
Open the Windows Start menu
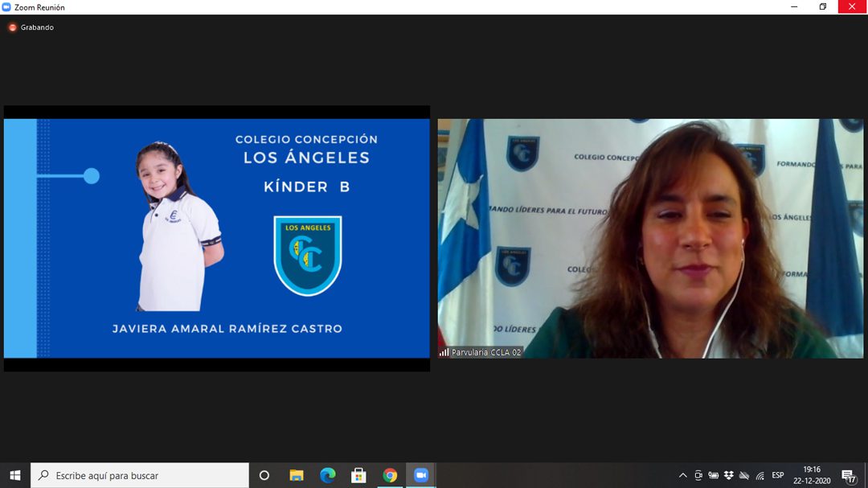pos(14,475)
